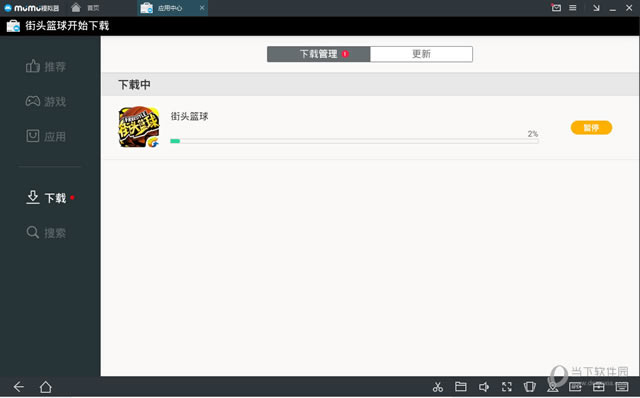Open the 推荐 recommendations sidebar section
The width and height of the screenshot is (640, 398).
[x=46, y=67]
